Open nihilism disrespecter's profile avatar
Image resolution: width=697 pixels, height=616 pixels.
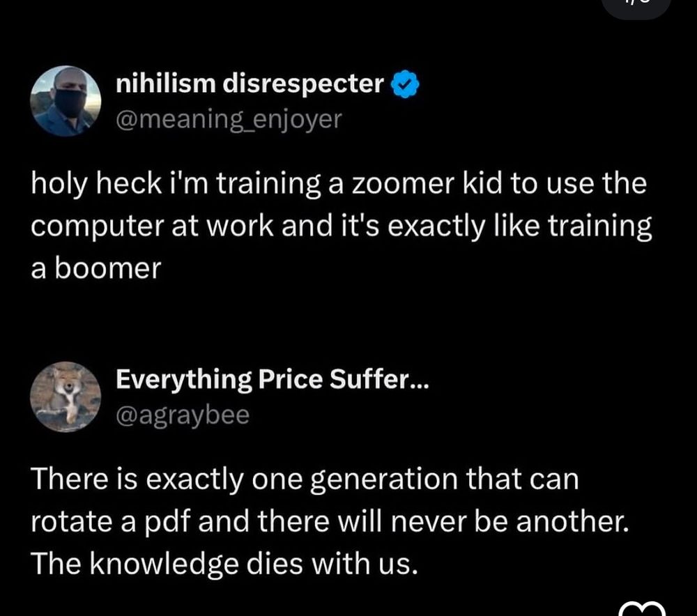[x=66, y=100]
